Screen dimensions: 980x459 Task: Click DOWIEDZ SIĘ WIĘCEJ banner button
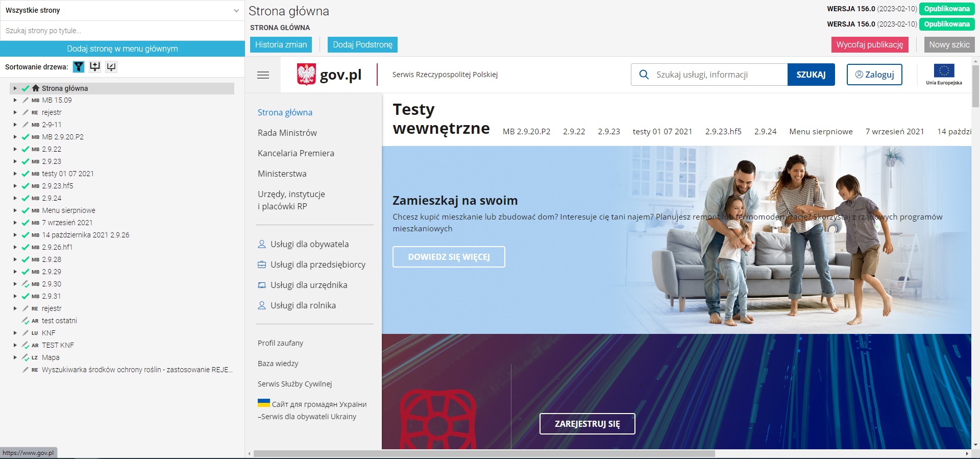coord(449,257)
